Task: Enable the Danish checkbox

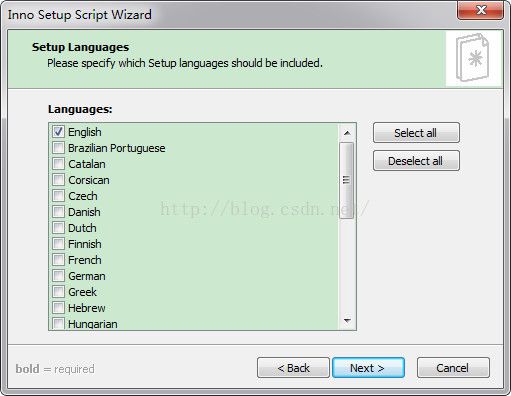Action: coord(58,212)
